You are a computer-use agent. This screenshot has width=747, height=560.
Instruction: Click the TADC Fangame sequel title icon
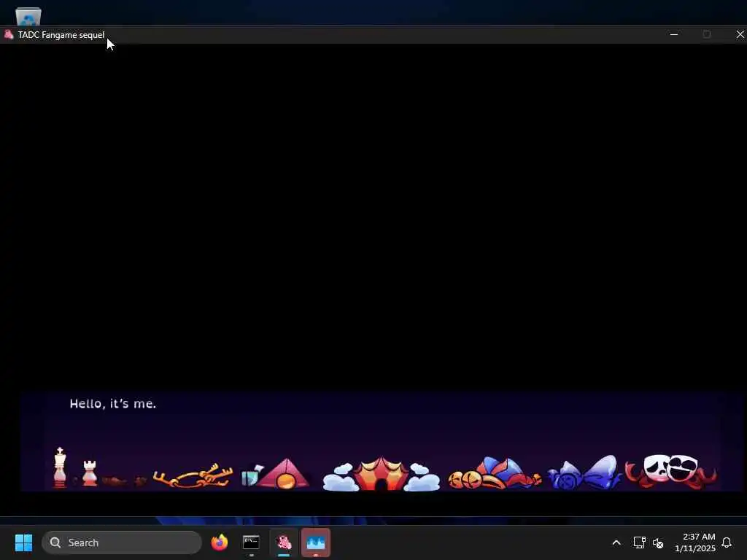click(9, 34)
